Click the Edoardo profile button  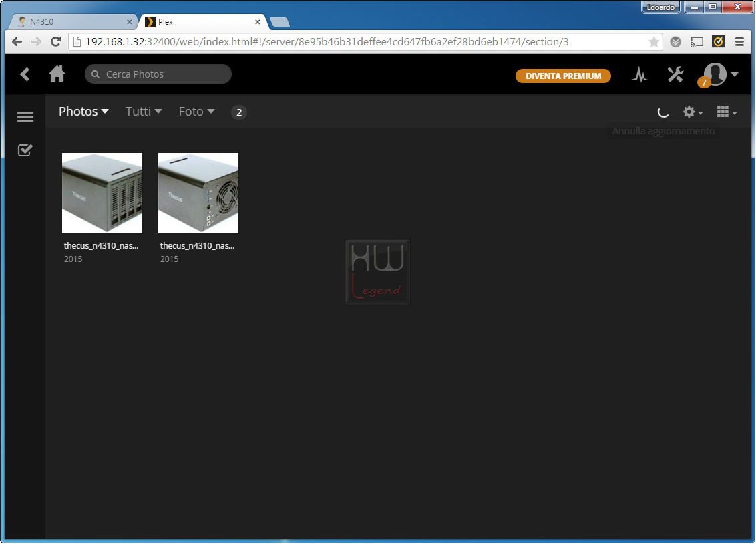[x=660, y=7]
